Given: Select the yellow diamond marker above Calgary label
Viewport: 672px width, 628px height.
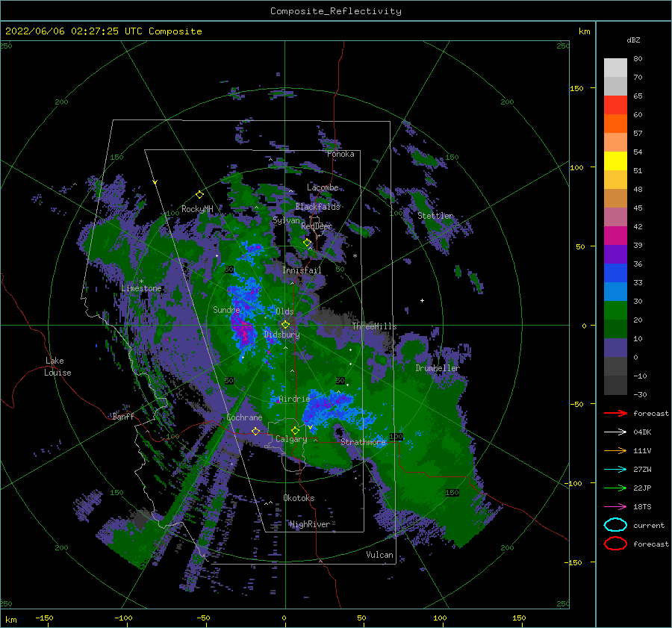Looking at the screenshot, I should [295, 430].
